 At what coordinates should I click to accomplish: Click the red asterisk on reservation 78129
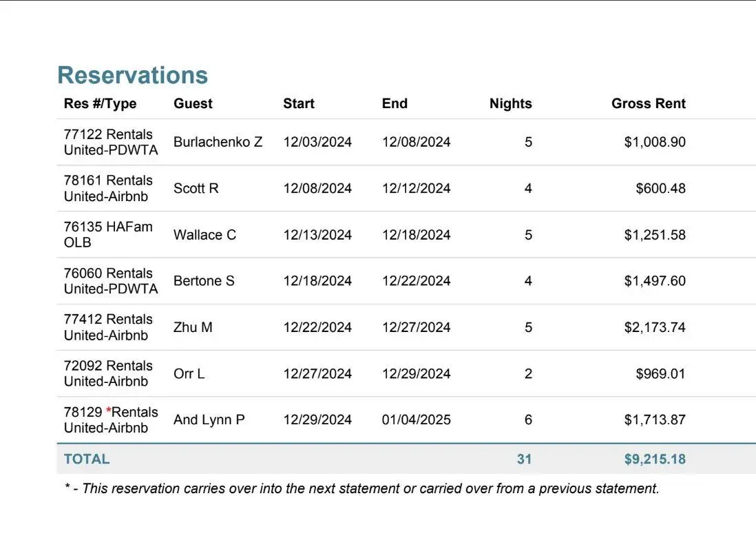click(x=109, y=411)
